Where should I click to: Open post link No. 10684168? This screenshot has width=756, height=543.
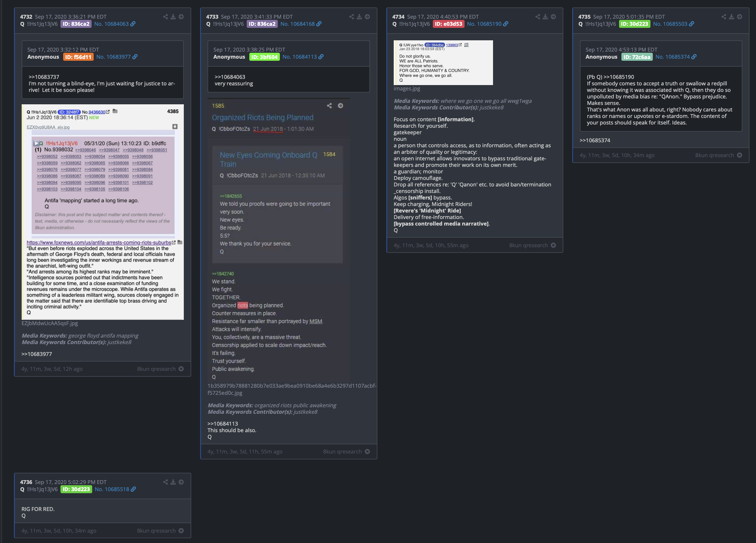pyautogui.click(x=297, y=24)
